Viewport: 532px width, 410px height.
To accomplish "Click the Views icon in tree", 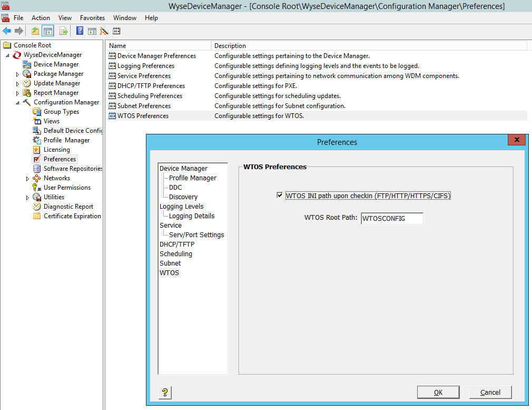I will tap(37, 121).
